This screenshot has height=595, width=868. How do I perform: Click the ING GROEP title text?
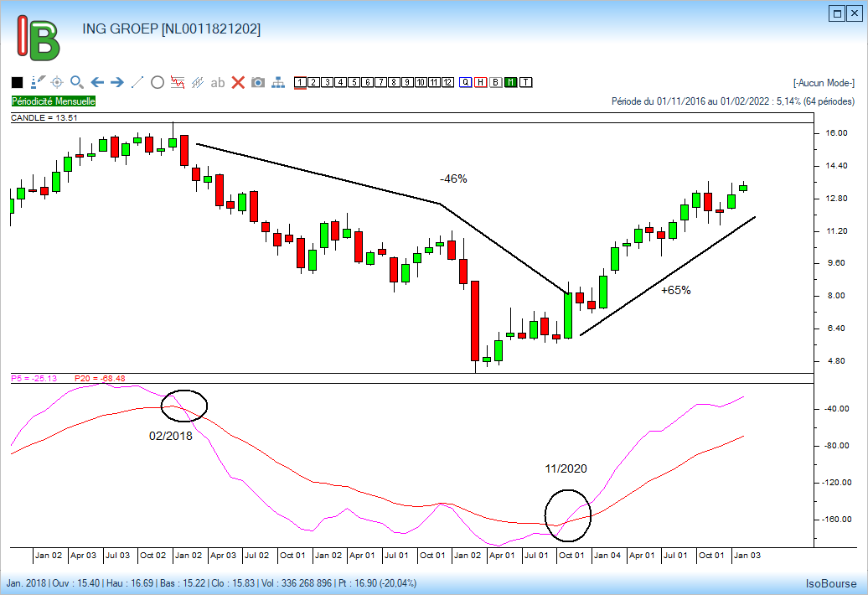[x=171, y=28]
